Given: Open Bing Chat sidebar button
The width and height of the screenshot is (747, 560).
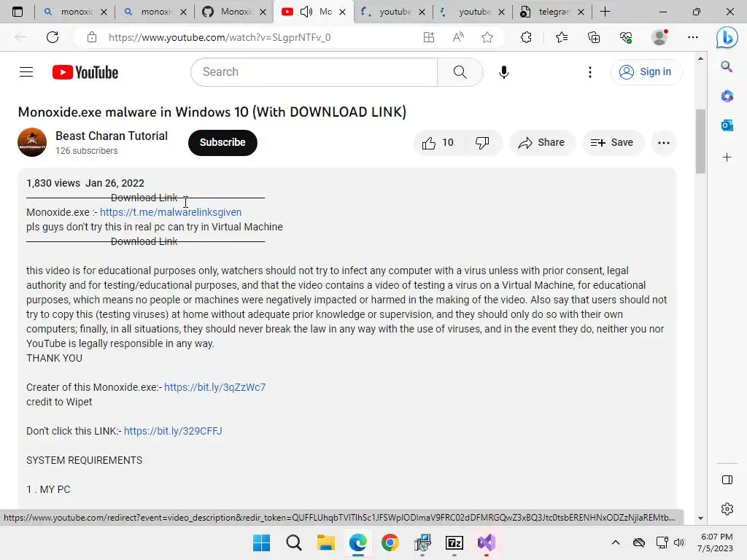Looking at the screenshot, I should click(x=727, y=37).
